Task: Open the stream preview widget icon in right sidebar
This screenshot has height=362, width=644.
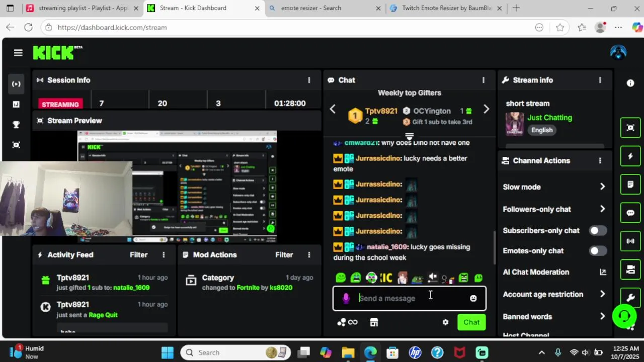Action: point(630,128)
